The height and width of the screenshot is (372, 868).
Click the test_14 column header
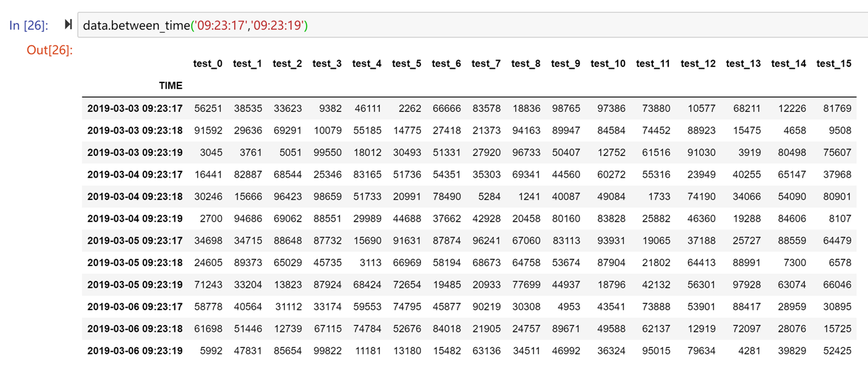coord(789,64)
